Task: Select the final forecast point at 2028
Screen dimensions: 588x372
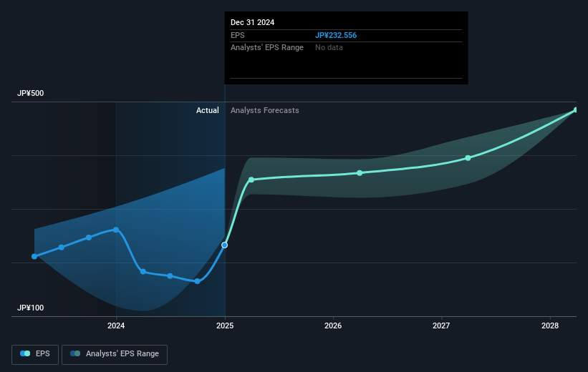Action: [576, 110]
